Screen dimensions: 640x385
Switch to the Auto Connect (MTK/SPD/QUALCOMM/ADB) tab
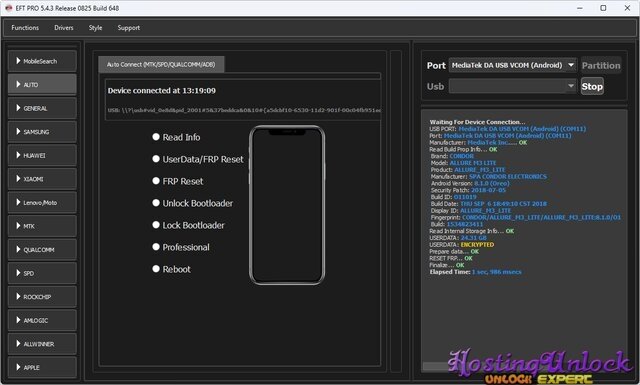click(x=161, y=65)
